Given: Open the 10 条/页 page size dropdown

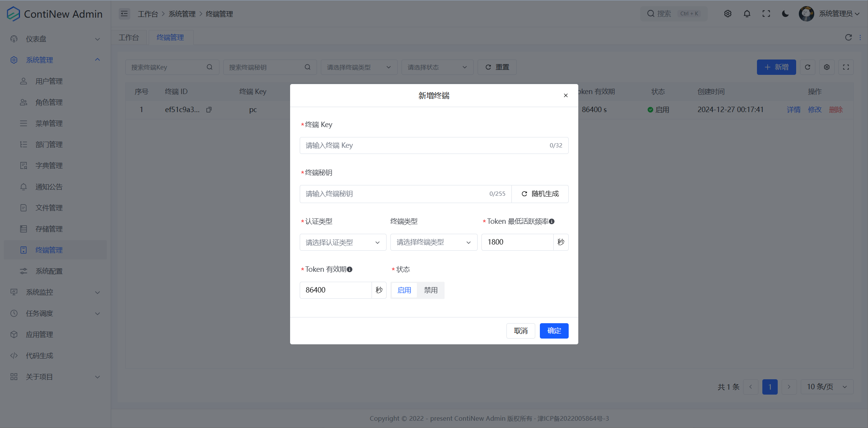Looking at the screenshot, I should [x=827, y=387].
